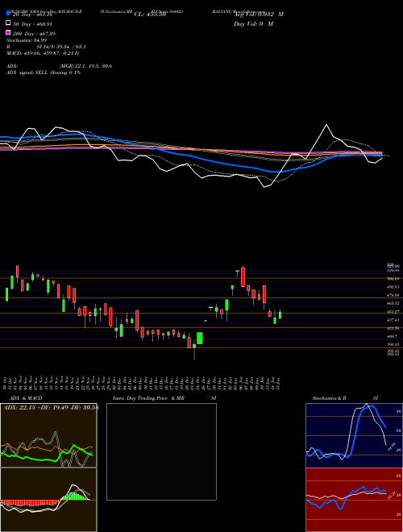The height and width of the screenshot is (532, 403).
Task: Click the ADX '(MGR) 22.1, 19.5, 30.6' values
Action: 85,66
